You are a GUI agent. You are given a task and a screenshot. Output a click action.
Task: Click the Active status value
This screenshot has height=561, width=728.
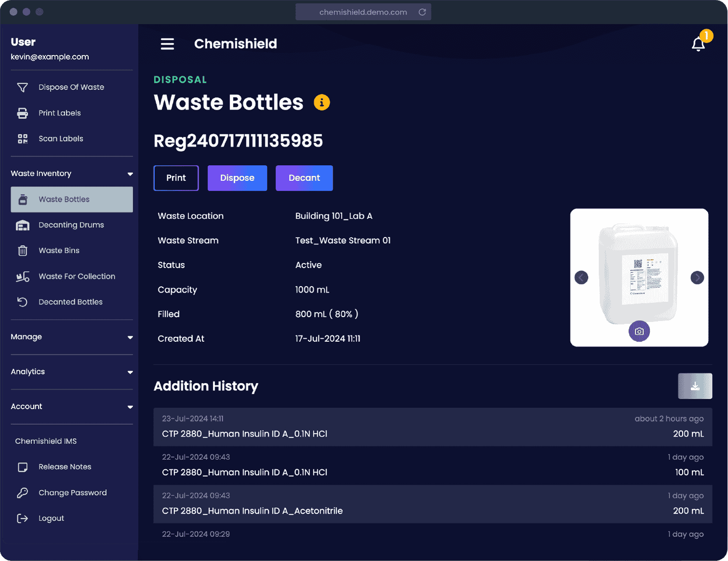pyautogui.click(x=309, y=265)
